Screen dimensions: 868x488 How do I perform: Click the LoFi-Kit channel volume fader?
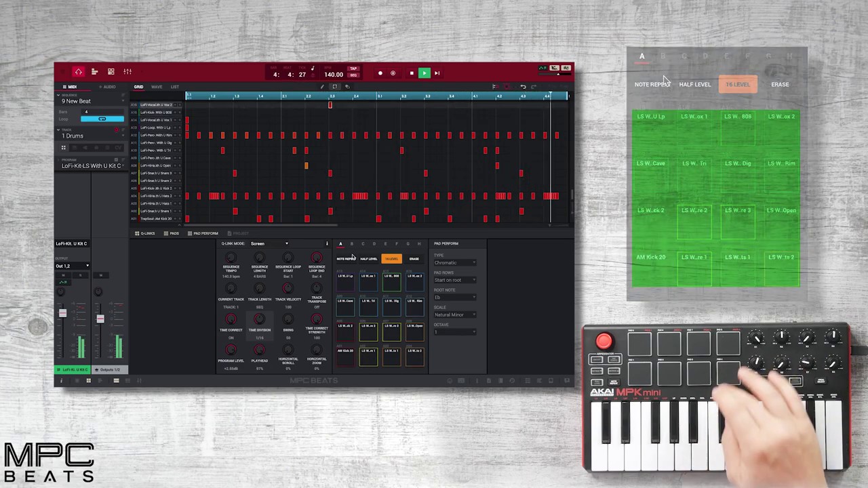click(x=62, y=313)
